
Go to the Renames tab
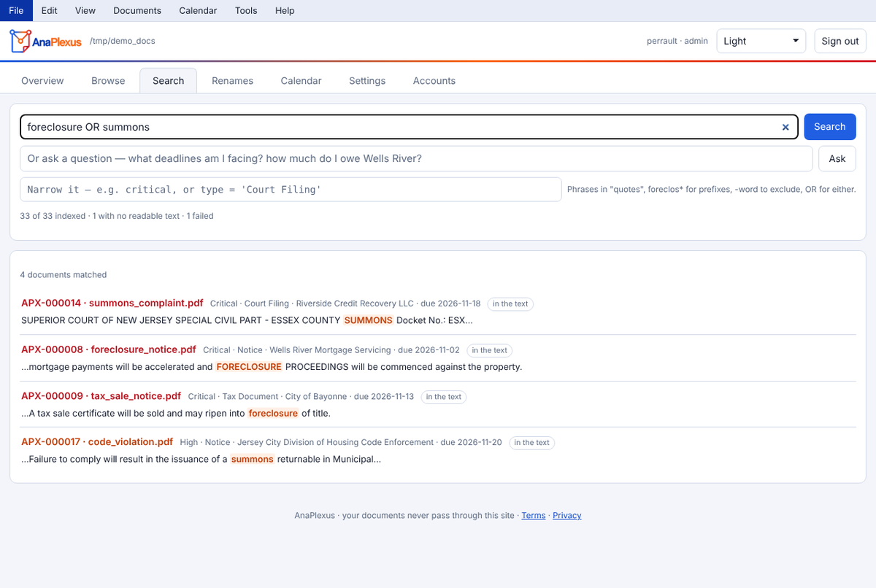tap(233, 81)
